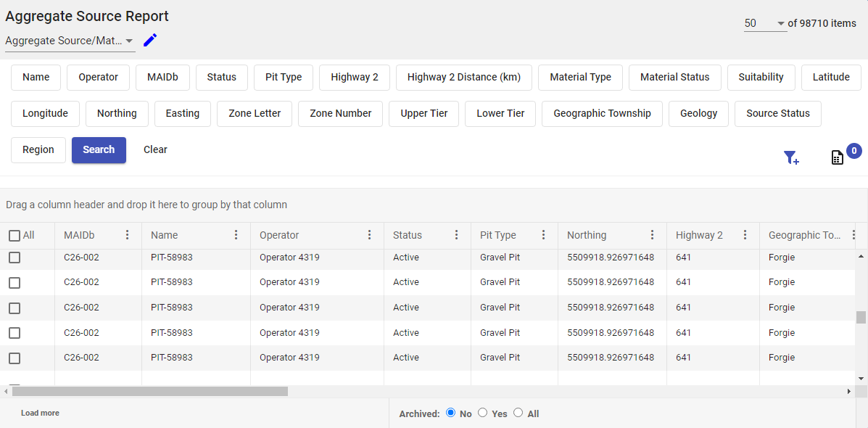Click the add filter funnel icon
868x428 pixels.
791,157
